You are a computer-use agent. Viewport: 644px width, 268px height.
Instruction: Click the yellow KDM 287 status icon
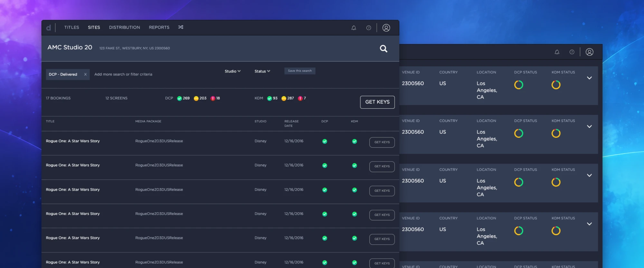coord(284,98)
